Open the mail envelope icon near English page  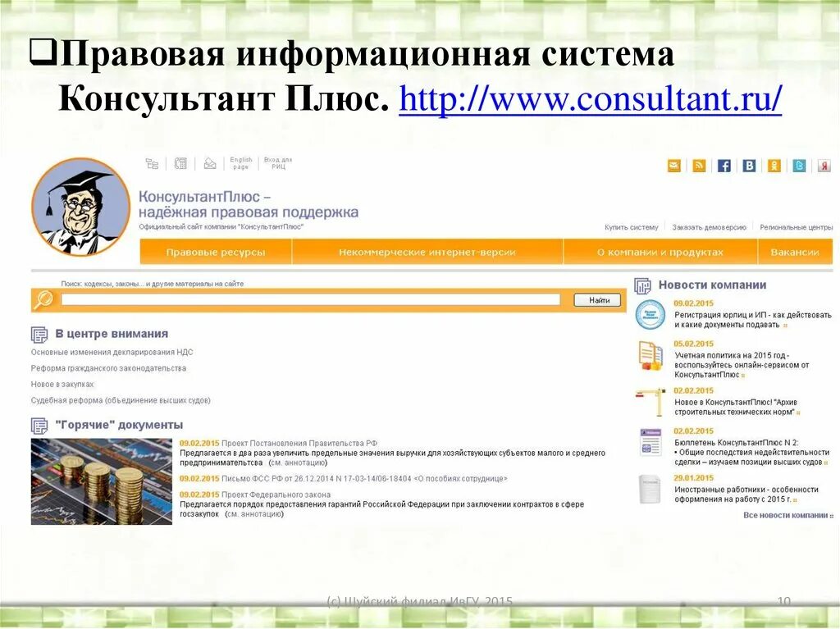pyautogui.click(x=210, y=164)
